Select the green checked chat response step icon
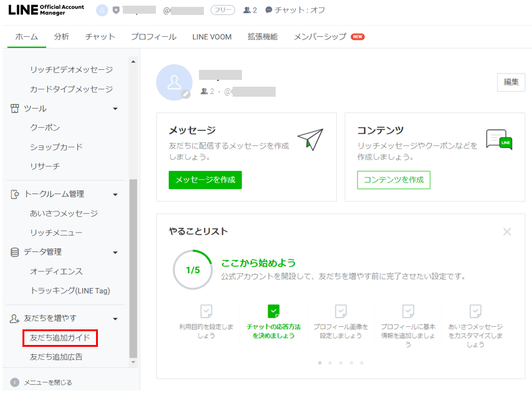532x393 pixels. tap(273, 311)
